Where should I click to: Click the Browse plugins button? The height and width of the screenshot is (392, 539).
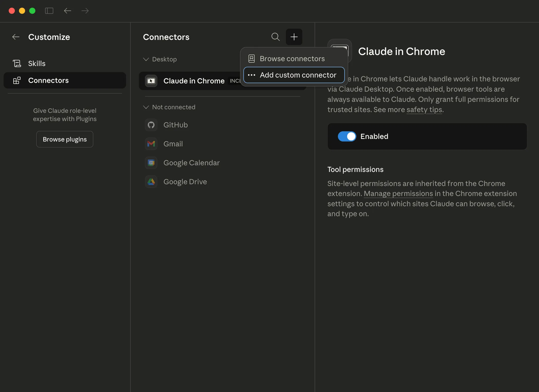tap(65, 139)
